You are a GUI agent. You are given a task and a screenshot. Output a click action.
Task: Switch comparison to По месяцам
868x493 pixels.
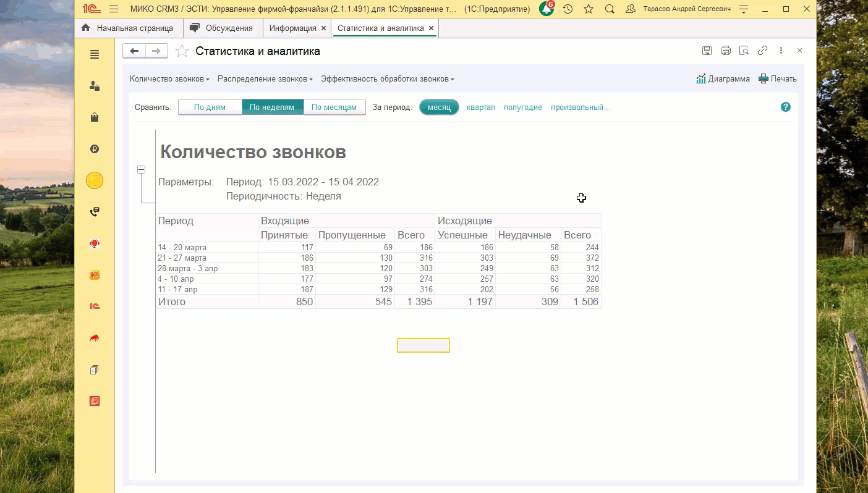[334, 107]
